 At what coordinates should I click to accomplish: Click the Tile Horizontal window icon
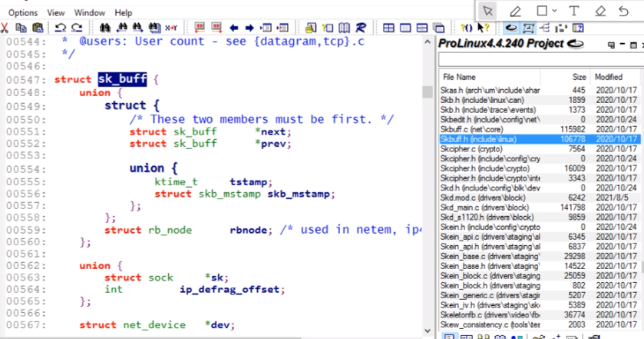(x=422, y=28)
